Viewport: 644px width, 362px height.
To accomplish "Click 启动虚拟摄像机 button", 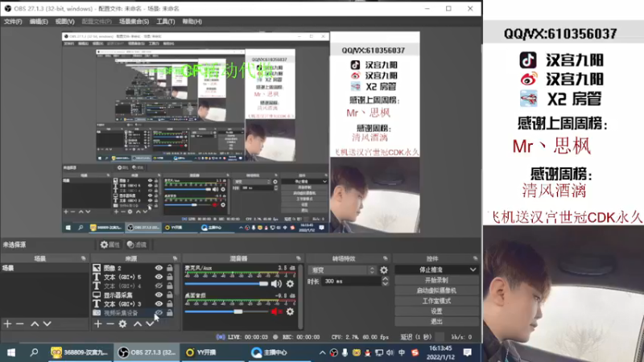I will pyautogui.click(x=436, y=290).
